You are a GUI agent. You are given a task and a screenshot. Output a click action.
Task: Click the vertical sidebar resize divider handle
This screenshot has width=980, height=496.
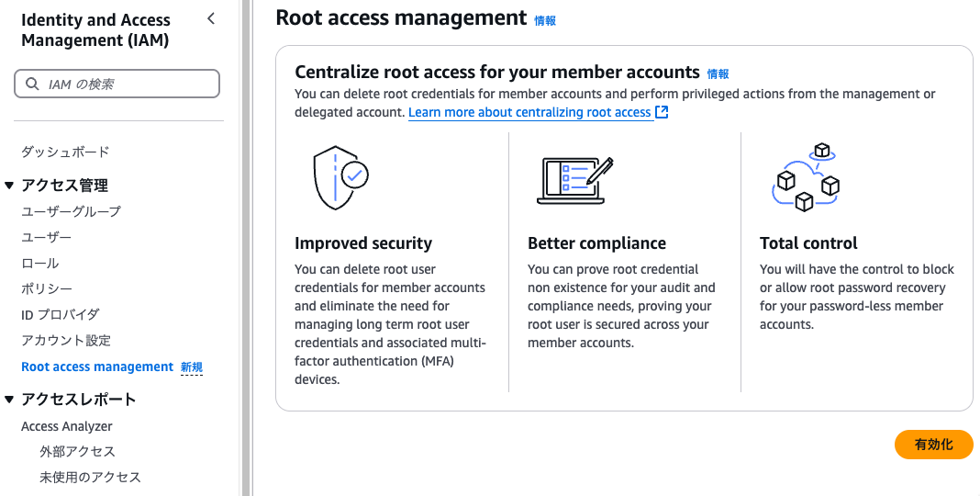tap(246, 248)
